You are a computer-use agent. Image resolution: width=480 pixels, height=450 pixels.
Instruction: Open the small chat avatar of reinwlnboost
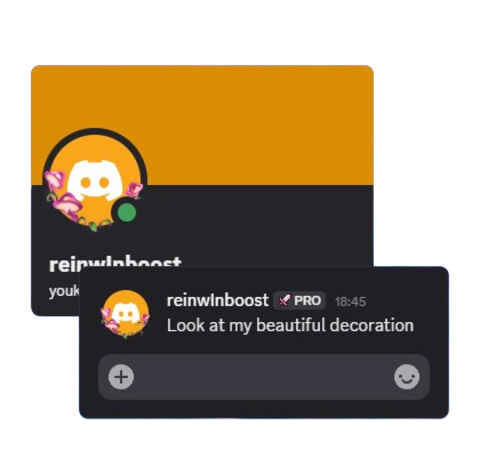pos(125,313)
